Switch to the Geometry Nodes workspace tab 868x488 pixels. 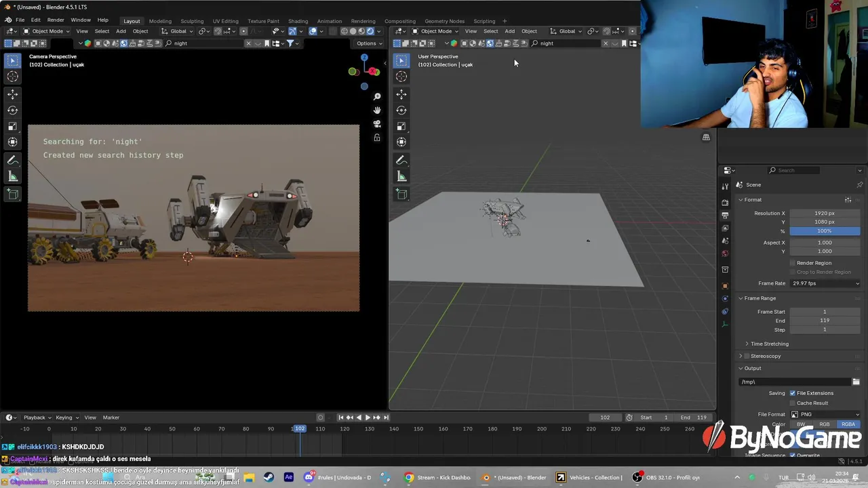click(x=445, y=21)
